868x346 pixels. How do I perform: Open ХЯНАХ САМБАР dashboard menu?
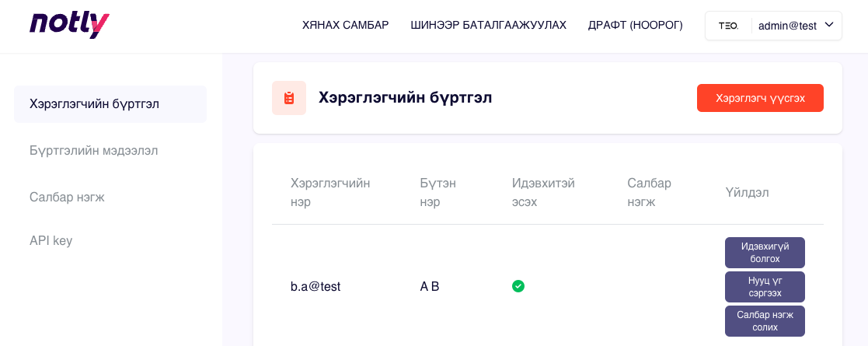pyautogui.click(x=345, y=26)
